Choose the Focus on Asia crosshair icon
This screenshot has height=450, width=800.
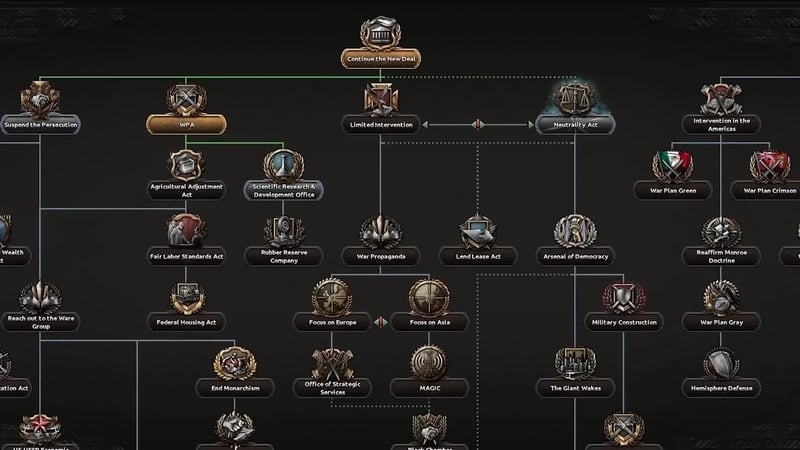pos(429,297)
